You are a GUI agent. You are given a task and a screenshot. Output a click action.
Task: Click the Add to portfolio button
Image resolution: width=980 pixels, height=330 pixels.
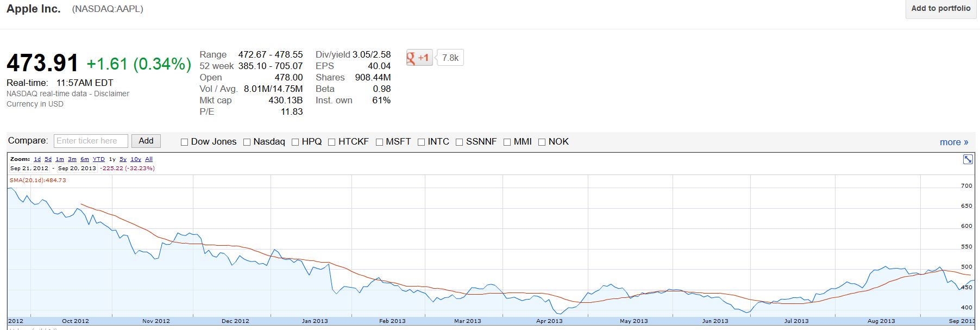coord(940,8)
